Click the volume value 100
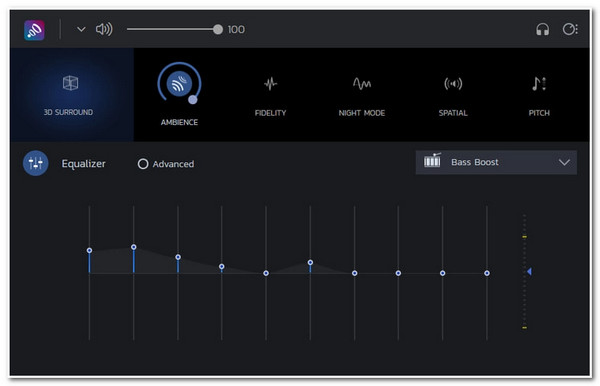This screenshot has width=600, height=386. 236,29
